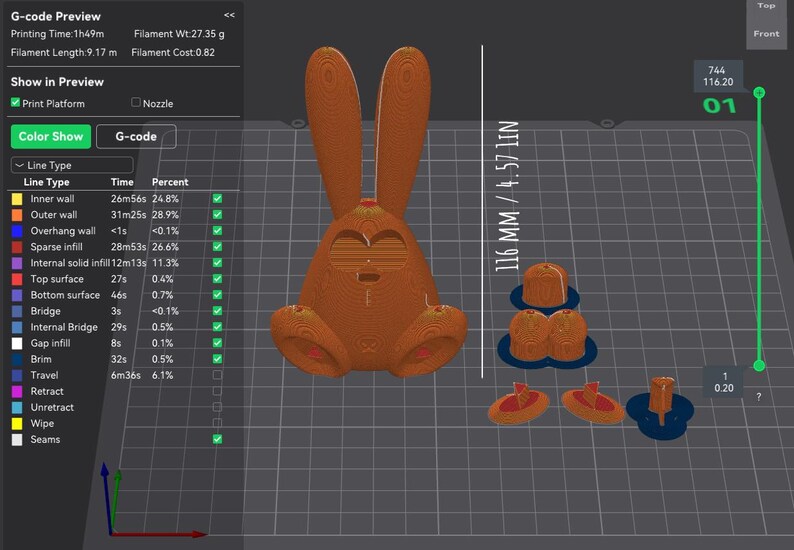Click the Outer wall orange color swatch
This screenshot has height=550, width=794.
(17, 215)
